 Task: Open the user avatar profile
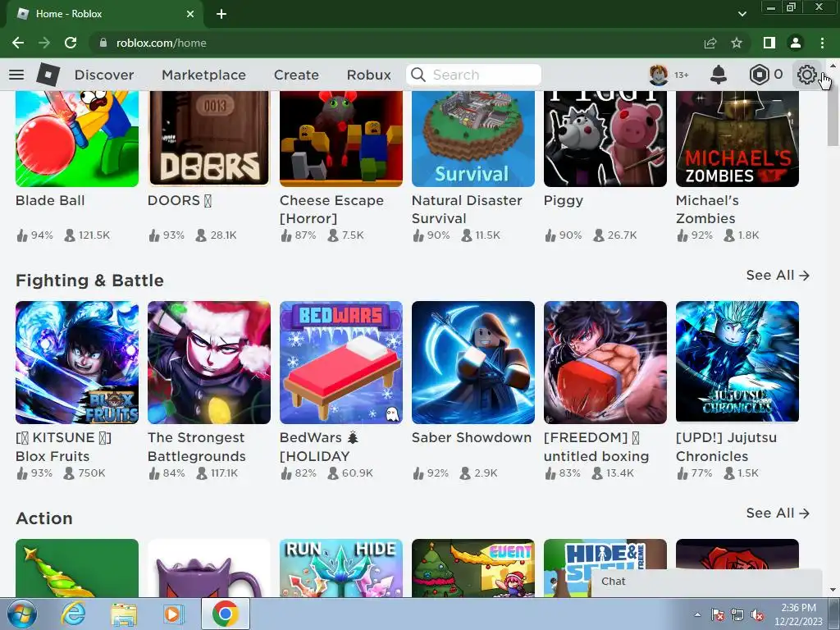tap(659, 75)
